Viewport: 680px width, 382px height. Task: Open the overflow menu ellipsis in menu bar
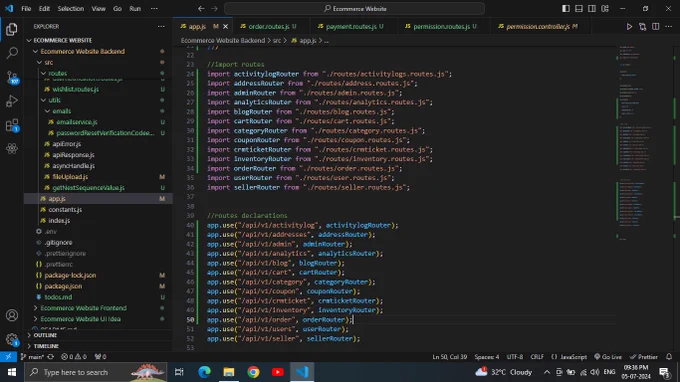coord(154,9)
